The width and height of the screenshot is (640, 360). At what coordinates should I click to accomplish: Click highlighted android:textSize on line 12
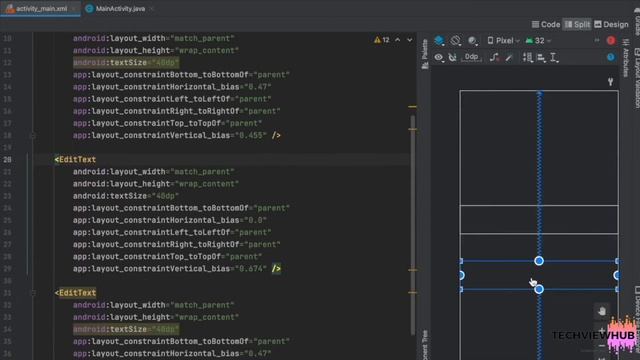(x=126, y=62)
